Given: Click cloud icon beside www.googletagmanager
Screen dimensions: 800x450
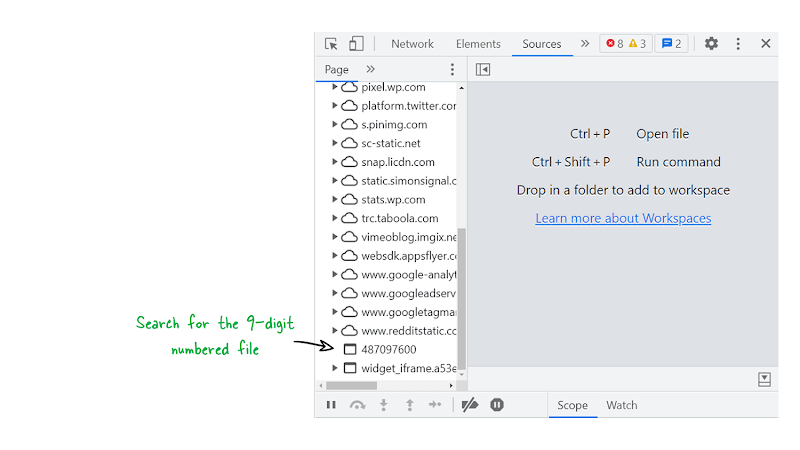Looking at the screenshot, I should (349, 312).
